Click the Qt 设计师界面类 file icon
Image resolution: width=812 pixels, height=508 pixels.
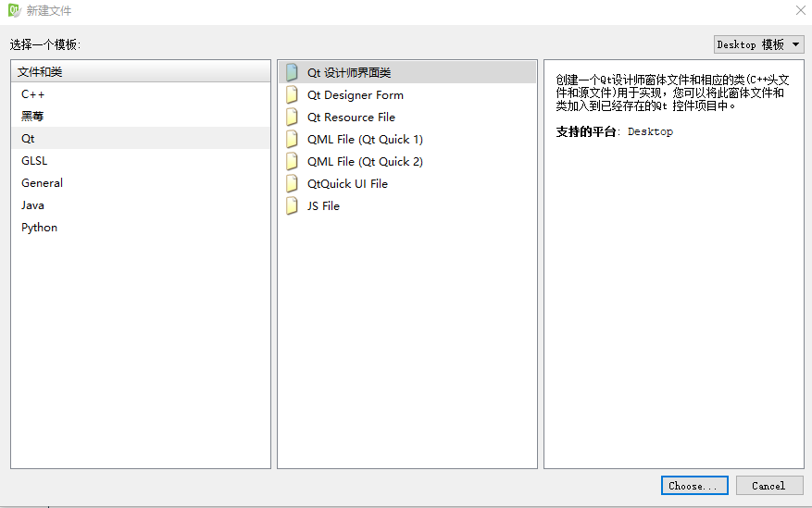click(x=292, y=72)
